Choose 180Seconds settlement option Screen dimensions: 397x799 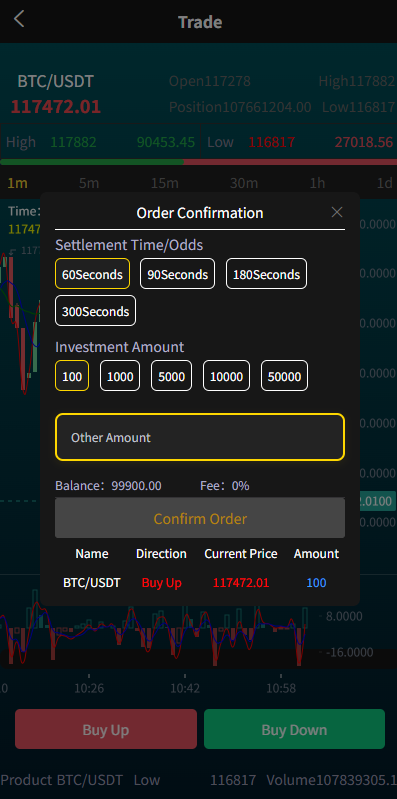click(267, 274)
